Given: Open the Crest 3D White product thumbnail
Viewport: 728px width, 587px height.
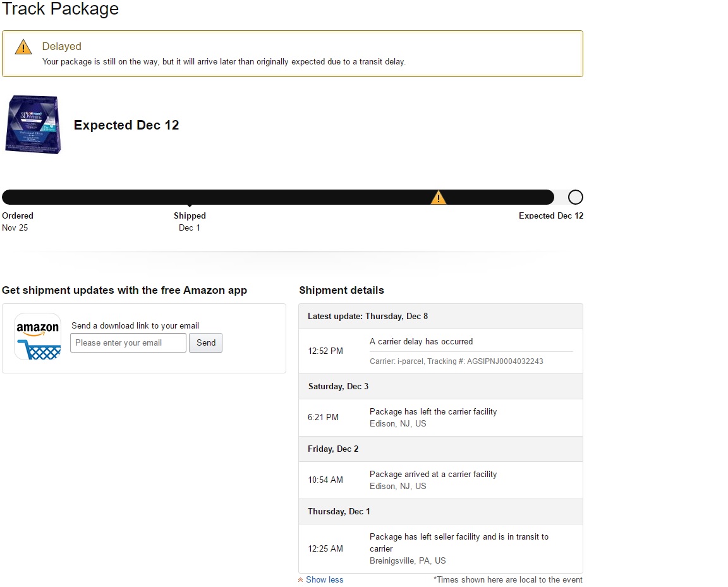Looking at the screenshot, I should tap(33, 124).
